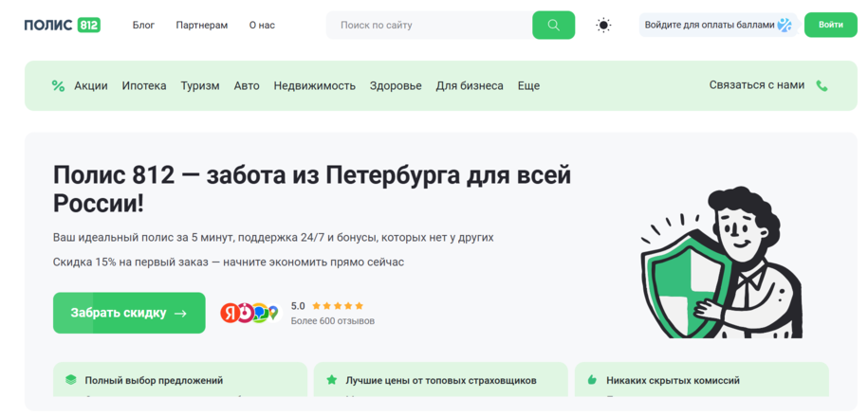Viewport: 868px width, 416px height.
Task: Toggle the sun light/dark theme switch
Action: click(603, 25)
